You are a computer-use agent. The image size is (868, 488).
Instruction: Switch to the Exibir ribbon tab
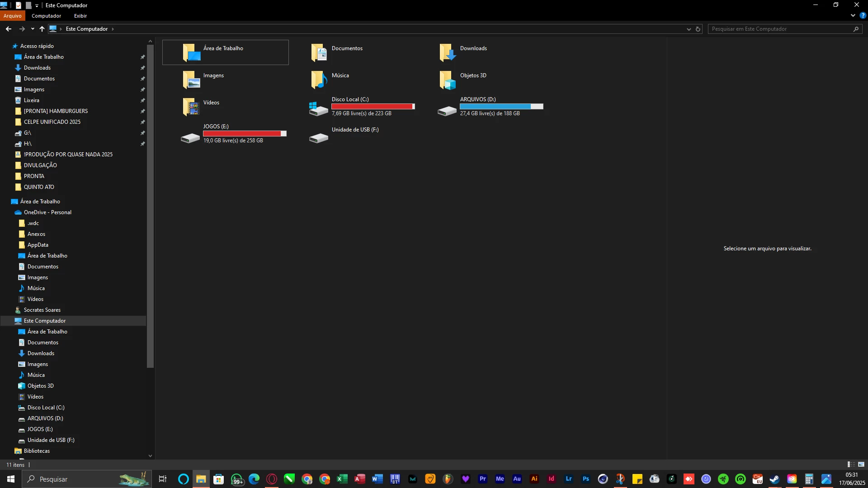(x=80, y=16)
